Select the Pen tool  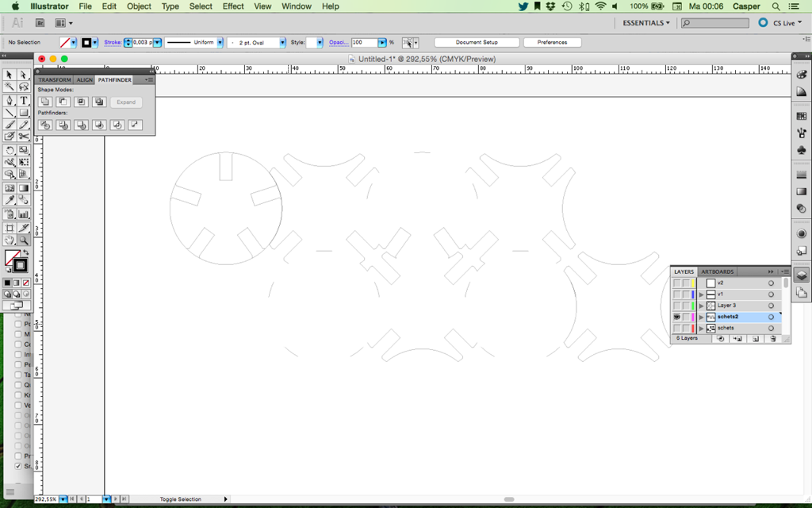pos(9,101)
